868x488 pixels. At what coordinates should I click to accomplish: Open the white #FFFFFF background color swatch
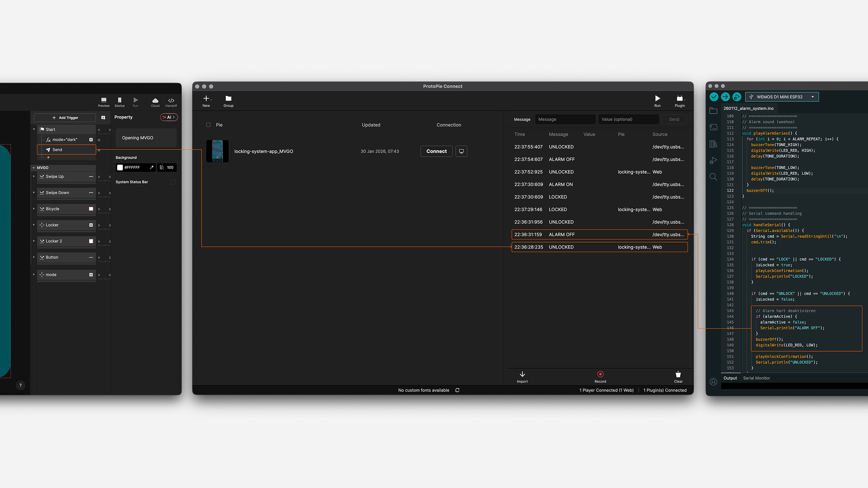(120, 168)
